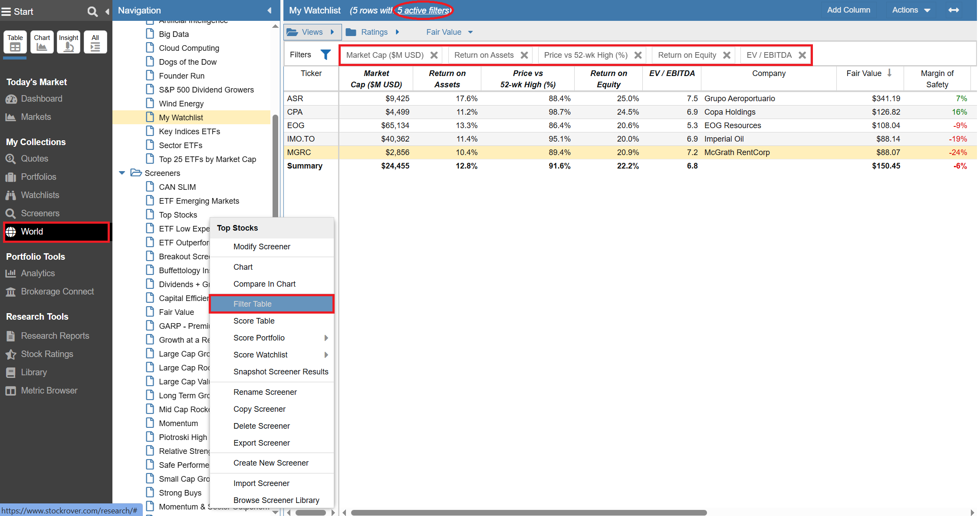
Task: Toggle table width with double-arrow icon
Action: pos(954,10)
